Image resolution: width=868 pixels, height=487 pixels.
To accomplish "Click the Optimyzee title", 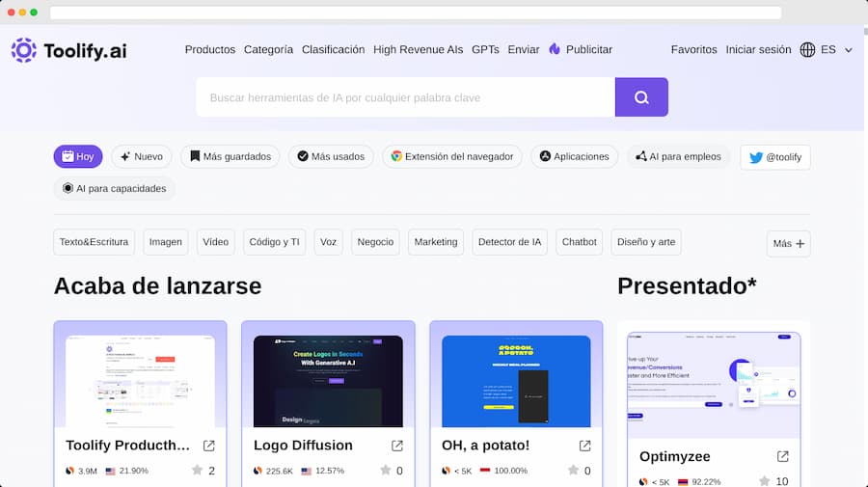I will 675,456.
